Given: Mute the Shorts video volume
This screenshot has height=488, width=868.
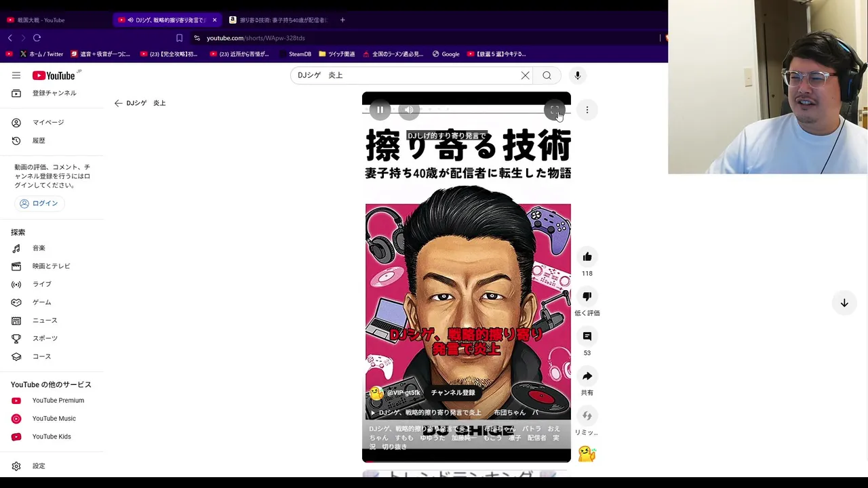Looking at the screenshot, I should tap(409, 110).
